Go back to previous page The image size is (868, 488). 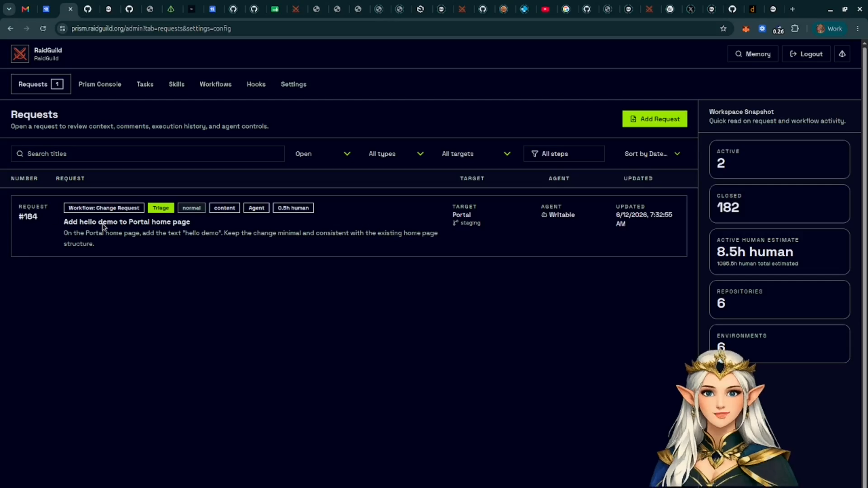click(10, 28)
